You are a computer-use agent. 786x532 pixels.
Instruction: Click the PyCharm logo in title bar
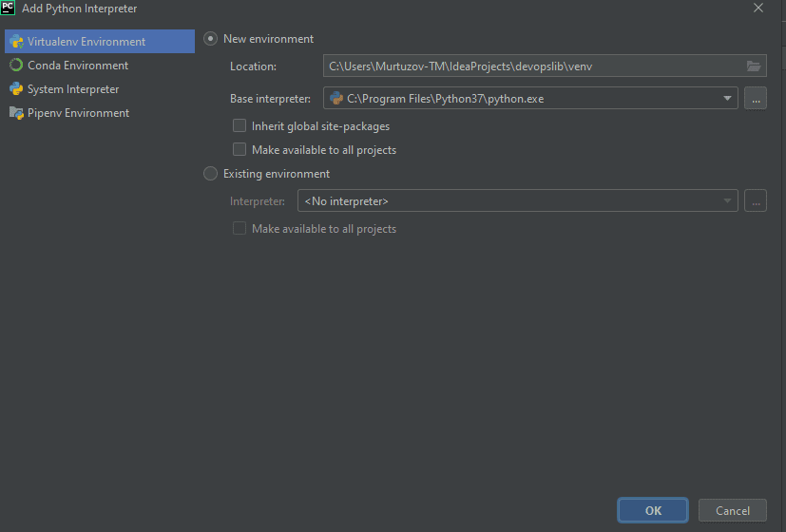pyautogui.click(x=9, y=9)
